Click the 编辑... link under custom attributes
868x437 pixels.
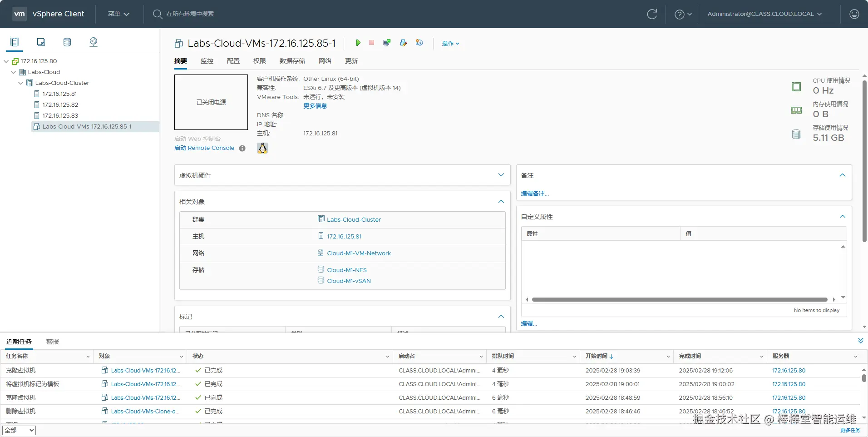529,323
